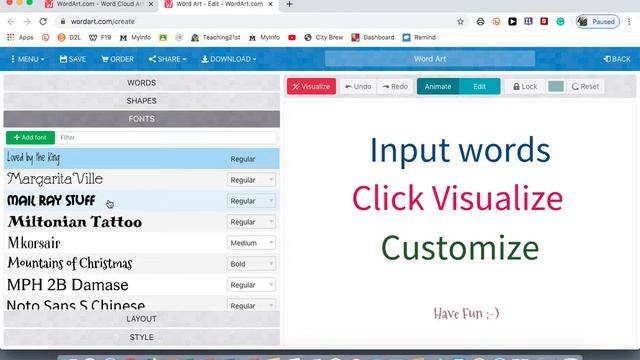Open the MENU dropdown
The image size is (640, 360).
point(27,59)
